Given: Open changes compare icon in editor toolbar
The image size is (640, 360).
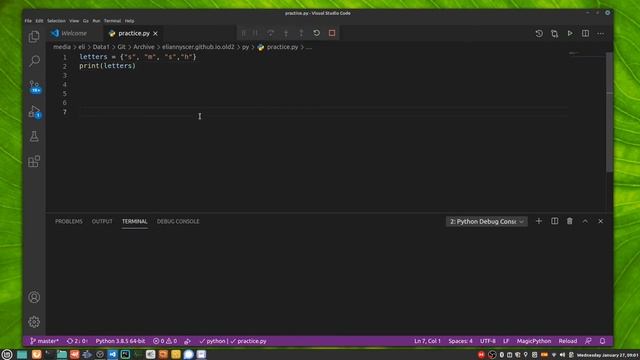Looking at the screenshot, I should point(554,33).
